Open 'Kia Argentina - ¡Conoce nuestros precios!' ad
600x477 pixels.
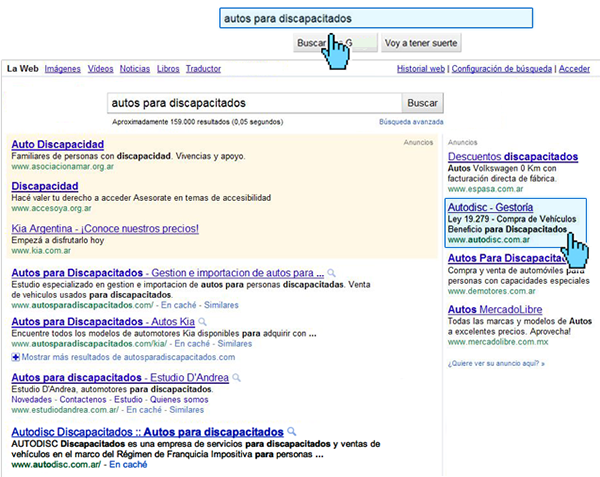105,228
